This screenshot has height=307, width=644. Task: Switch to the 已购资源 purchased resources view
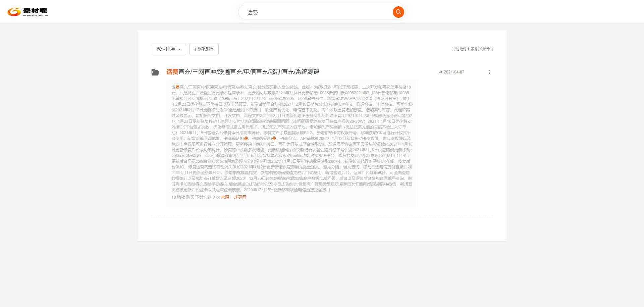pyautogui.click(x=204, y=49)
